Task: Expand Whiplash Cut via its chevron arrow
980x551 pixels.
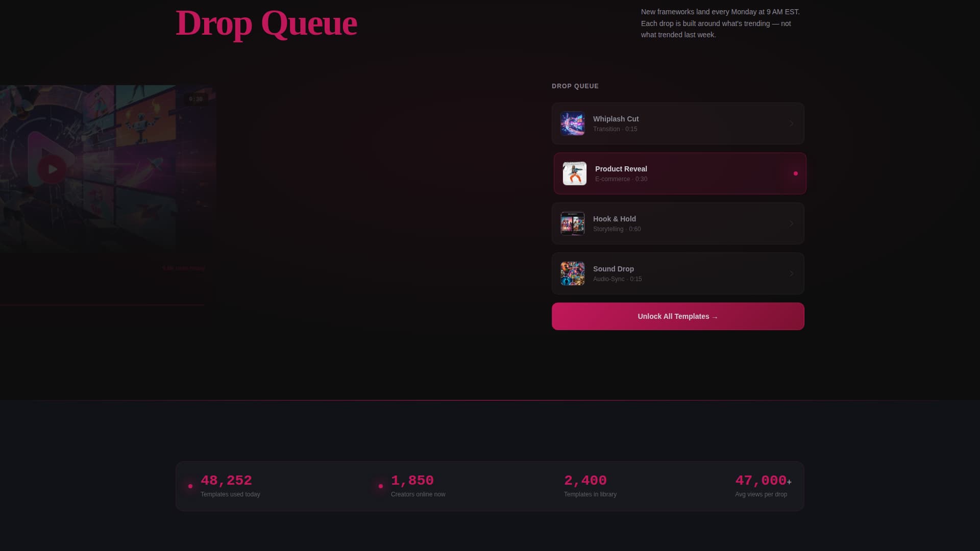Action: [791, 123]
